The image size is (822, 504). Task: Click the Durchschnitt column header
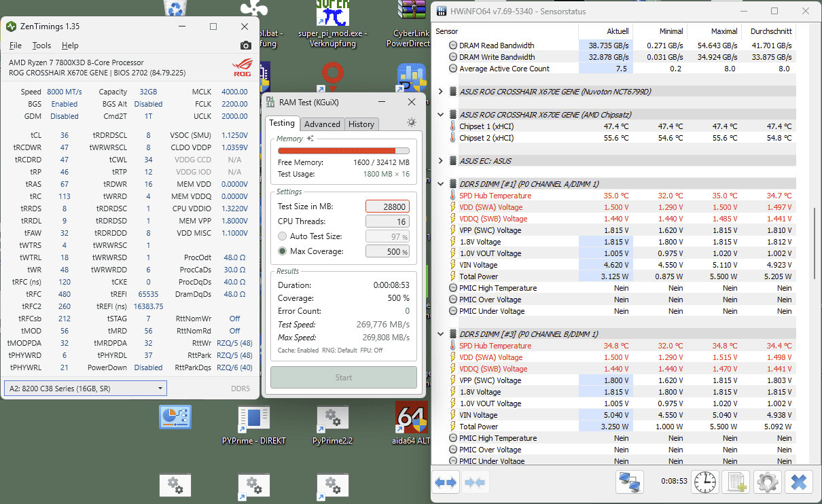click(x=768, y=31)
